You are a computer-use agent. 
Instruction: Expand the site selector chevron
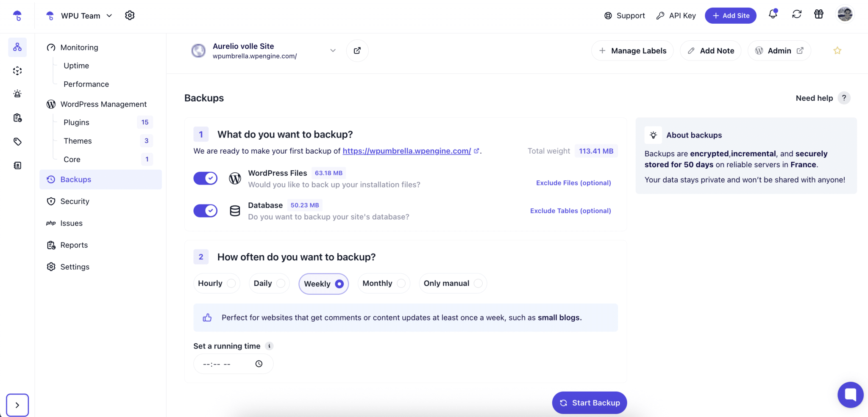coord(333,51)
